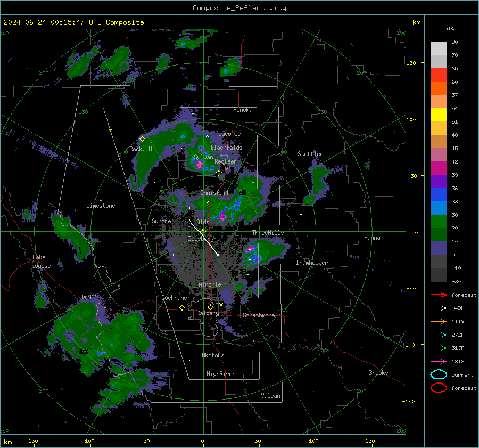The height and width of the screenshot is (448, 479).
Task: Click the Vulcan label
Action: [271, 396]
